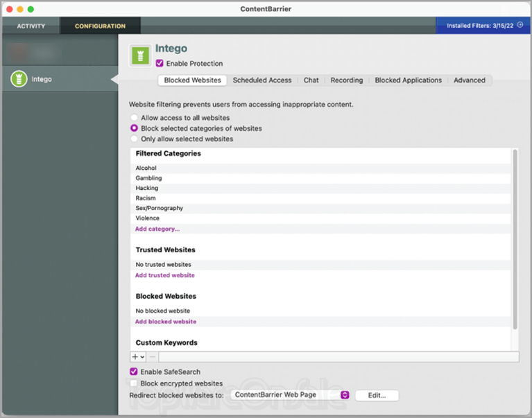Viewport: 532px width, 418px height.
Task: Switch to the Configuration tab
Action: (100, 26)
